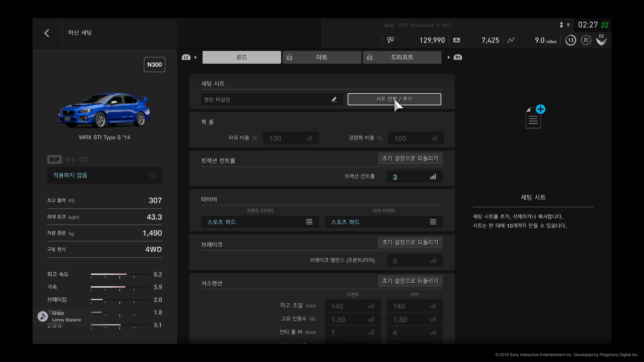The image size is (644, 362).
Task: Click the lock icon on 드리프트 tab
Action: (369, 57)
